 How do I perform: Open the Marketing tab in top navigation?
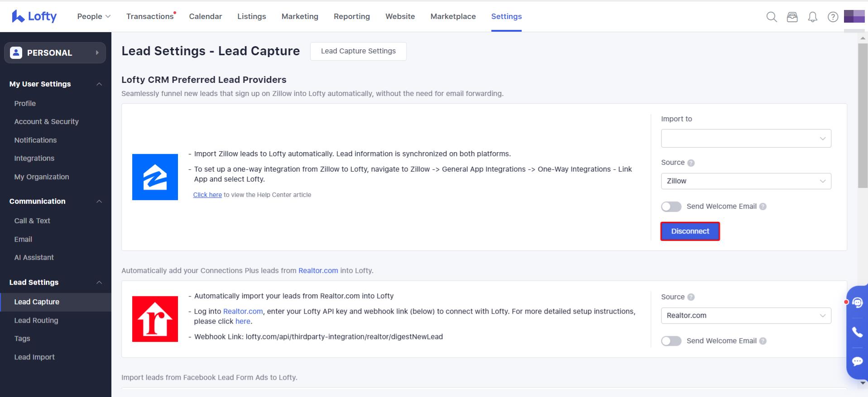pos(300,16)
